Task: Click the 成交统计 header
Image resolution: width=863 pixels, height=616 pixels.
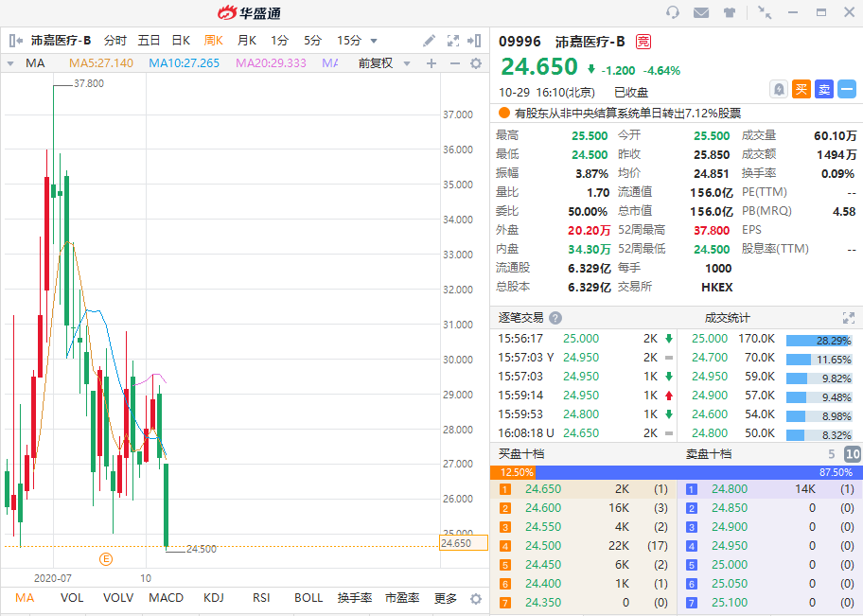Action: [x=727, y=318]
